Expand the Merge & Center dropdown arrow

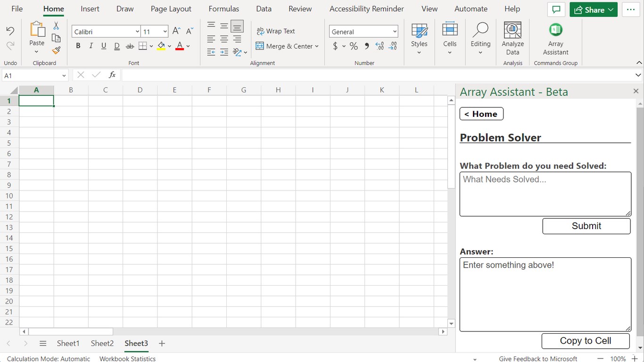[x=317, y=46]
